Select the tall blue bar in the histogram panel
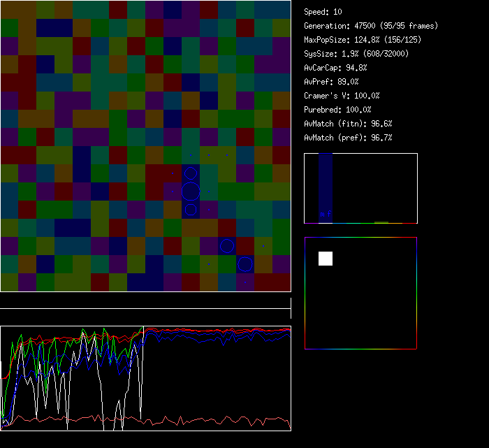 coord(326,183)
